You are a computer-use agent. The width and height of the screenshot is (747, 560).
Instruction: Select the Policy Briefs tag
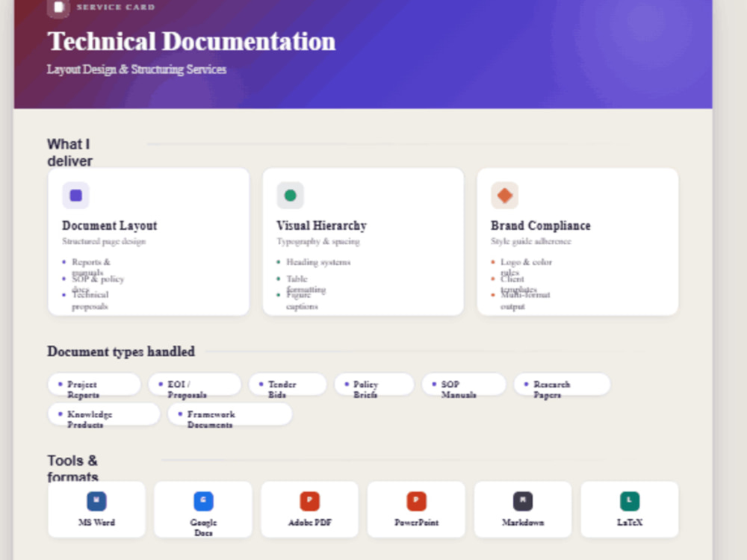pyautogui.click(x=374, y=385)
